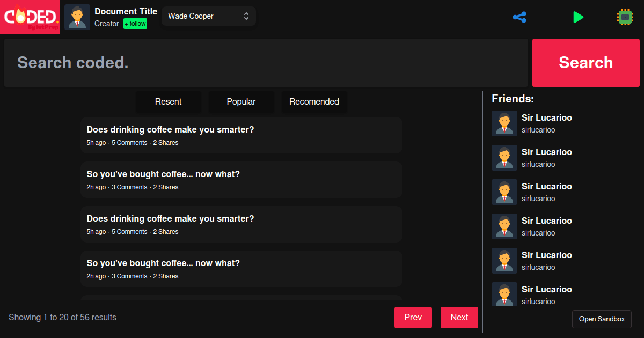
Task: Click the chip processor icon
Action: click(x=625, y=17)
